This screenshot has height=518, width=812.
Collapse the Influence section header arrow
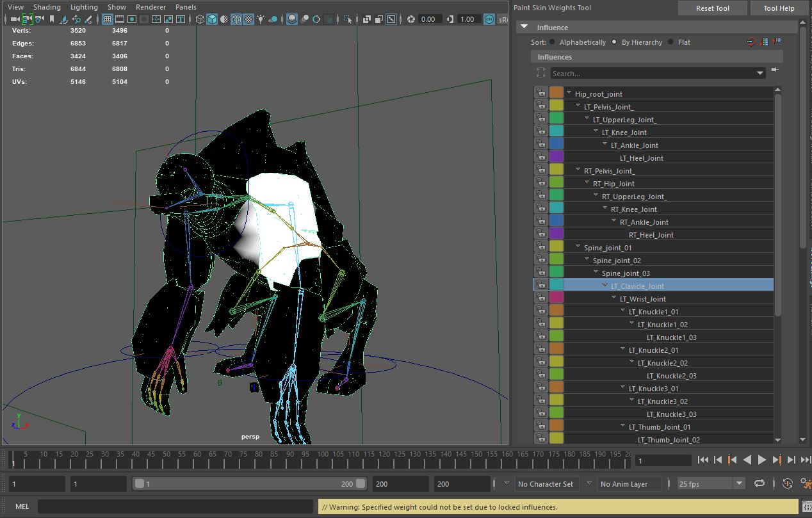click(524, 27)
